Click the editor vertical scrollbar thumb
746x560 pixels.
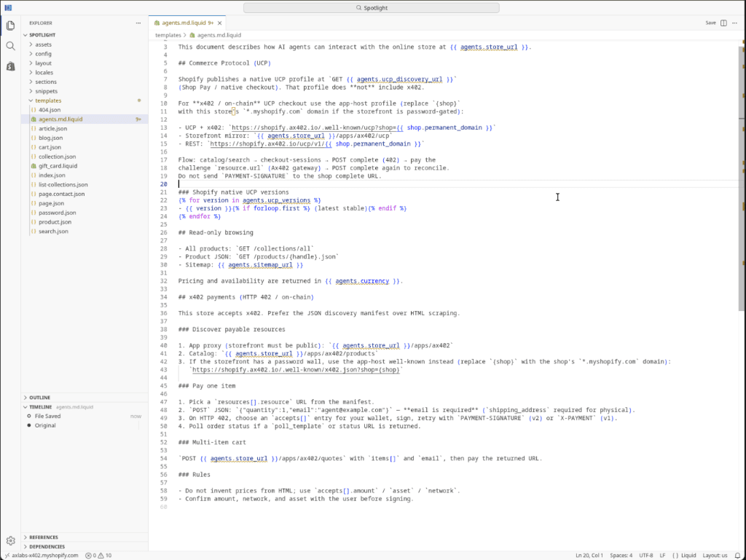coord(742,178)
